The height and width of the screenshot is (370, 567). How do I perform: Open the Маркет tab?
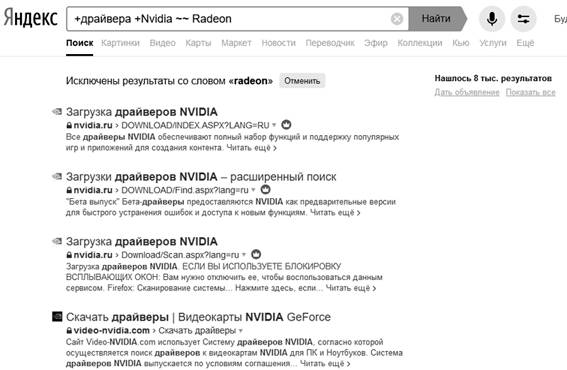236,43
